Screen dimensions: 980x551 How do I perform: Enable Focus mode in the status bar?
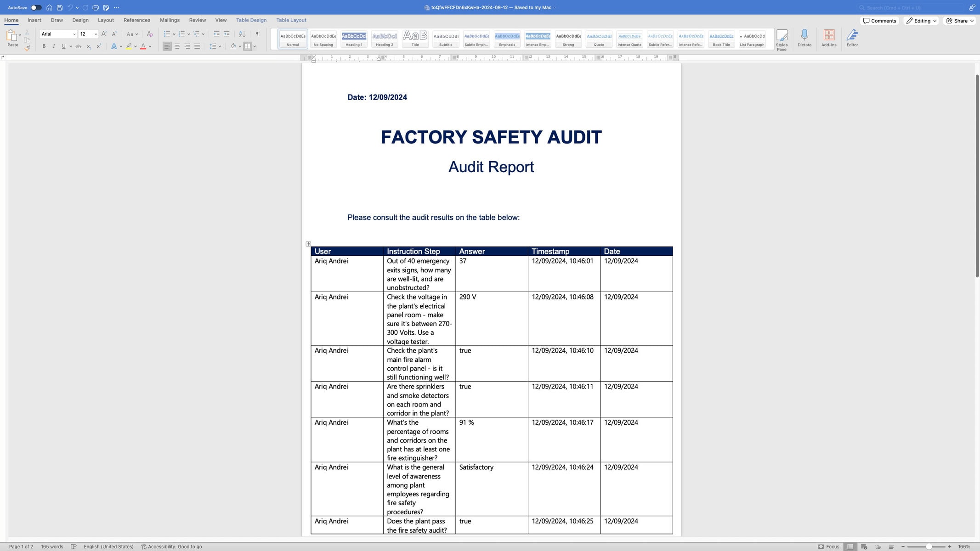(x=830, y=546)
